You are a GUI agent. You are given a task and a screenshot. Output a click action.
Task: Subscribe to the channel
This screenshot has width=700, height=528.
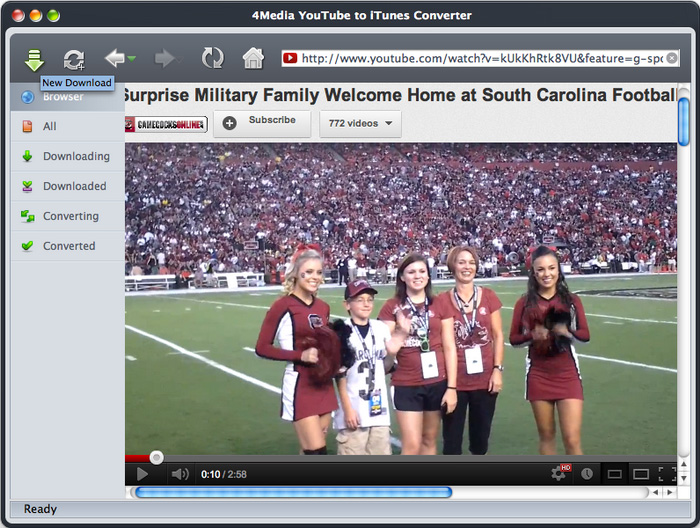click(x=261, y=123)
